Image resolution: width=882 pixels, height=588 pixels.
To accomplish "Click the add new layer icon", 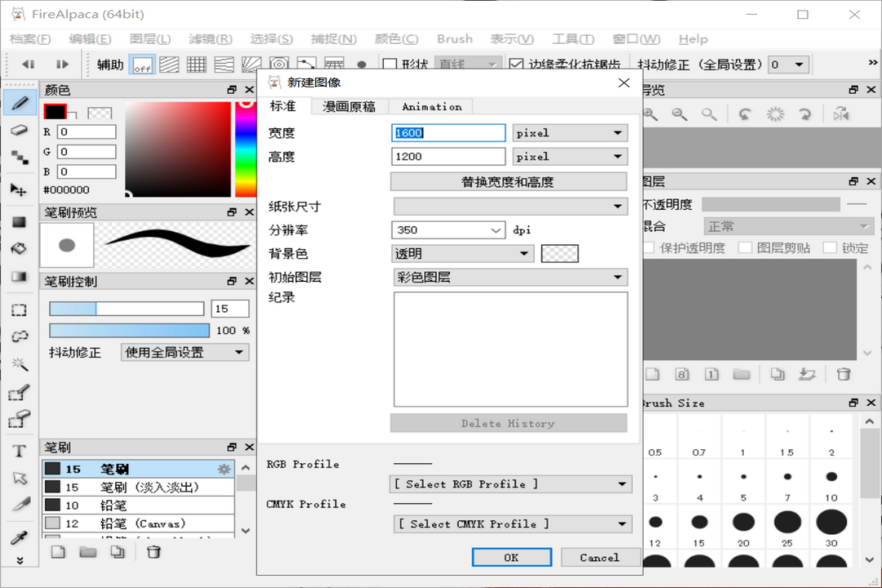I will pyautogui.click(x=653, y=373).
